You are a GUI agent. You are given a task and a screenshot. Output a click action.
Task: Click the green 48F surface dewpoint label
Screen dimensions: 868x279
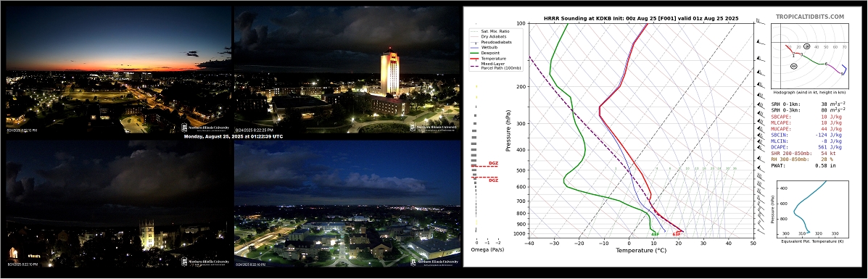tap(655, 234)
